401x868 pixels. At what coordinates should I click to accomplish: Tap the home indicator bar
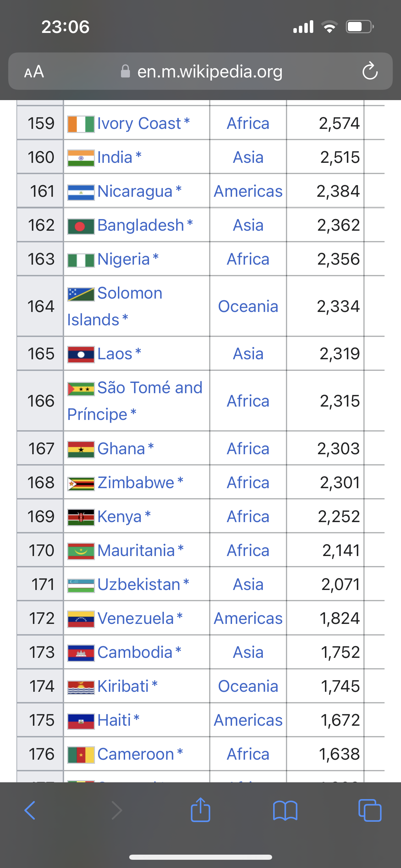coord(200,857)
